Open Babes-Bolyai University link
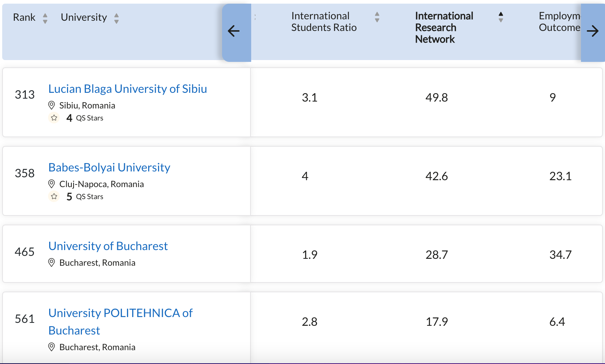This screenshot has width=605, height=364. [x=109, y=167]
